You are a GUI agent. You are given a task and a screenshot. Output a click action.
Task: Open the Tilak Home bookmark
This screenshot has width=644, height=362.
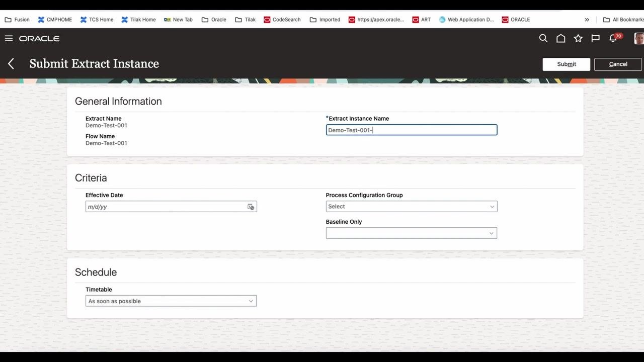pos(138,20)
